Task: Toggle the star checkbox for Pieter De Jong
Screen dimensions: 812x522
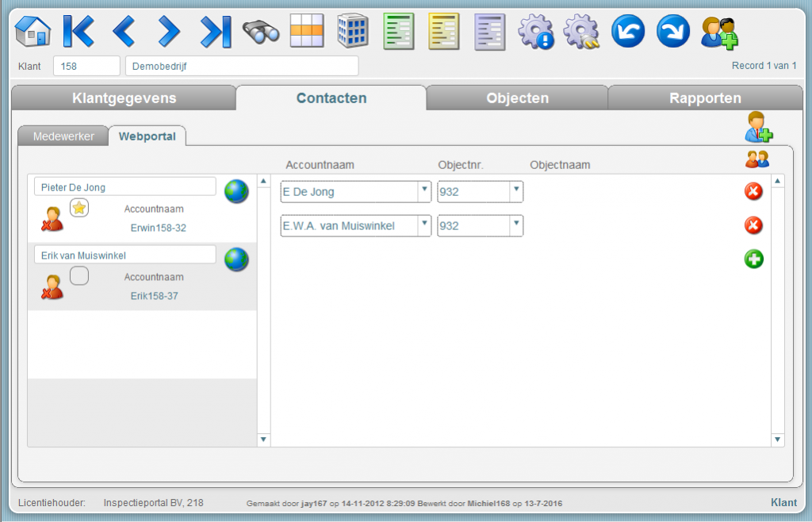Action: 79,208
